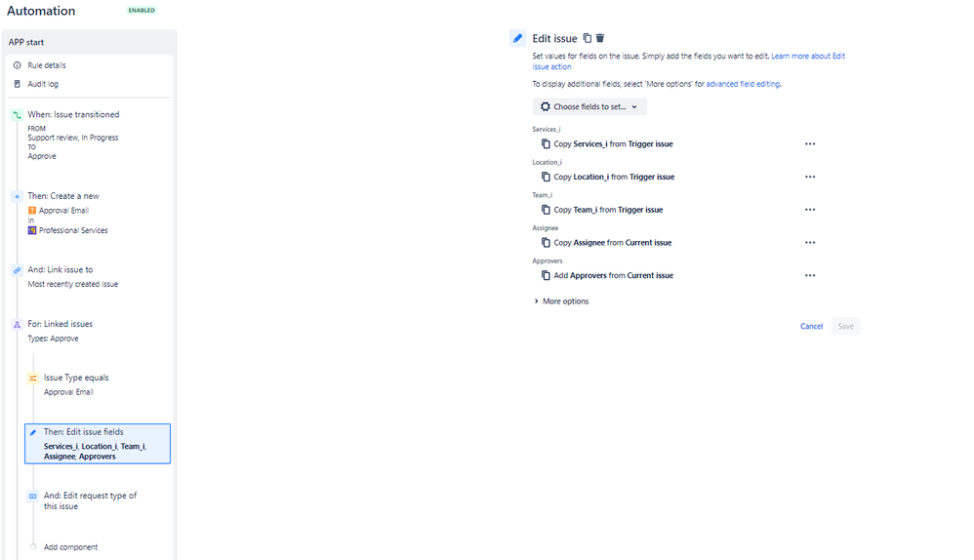Click Copy Team_i from Trigger issue text
The image size is (974, 560).
[x=608, y=209]
